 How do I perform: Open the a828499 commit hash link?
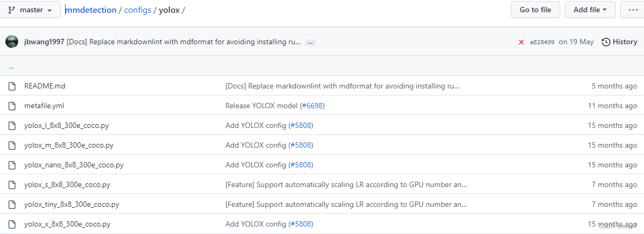[x=542, y=42]
